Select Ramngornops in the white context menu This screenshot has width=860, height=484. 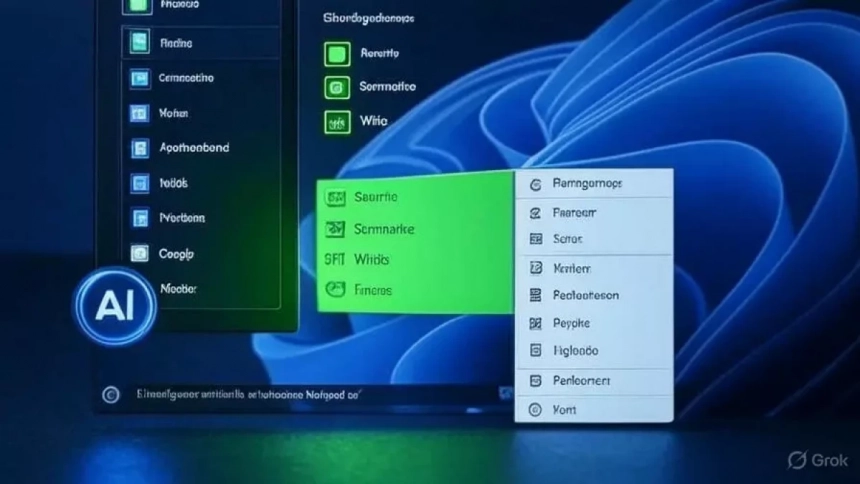(587, 184)
